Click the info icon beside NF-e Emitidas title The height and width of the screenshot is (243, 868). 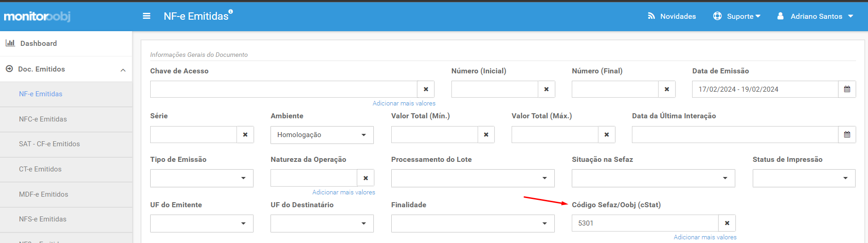coord(231,11)
